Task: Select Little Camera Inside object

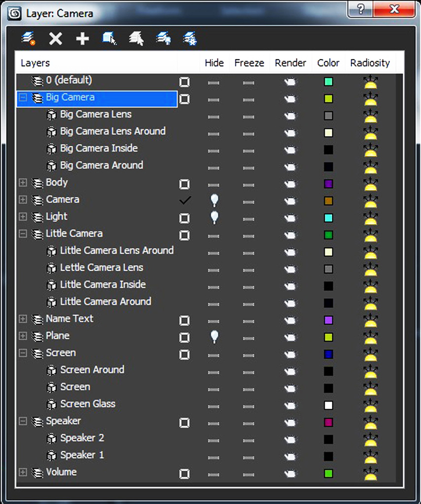Action: tap(103, 285)
